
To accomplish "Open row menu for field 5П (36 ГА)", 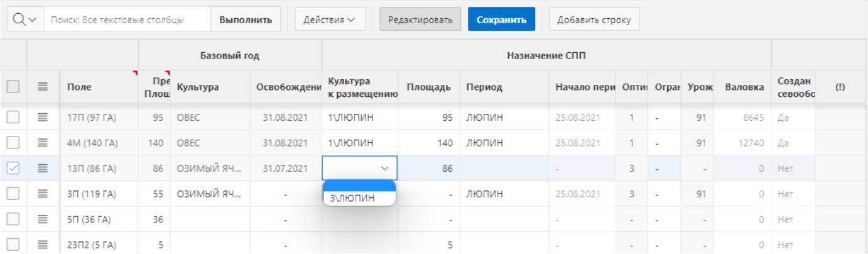I will (43, 219).
